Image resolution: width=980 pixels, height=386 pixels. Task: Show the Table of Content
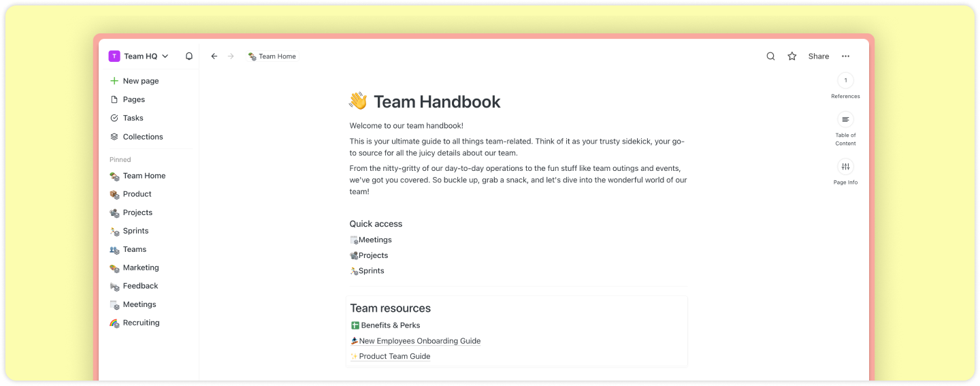(x=845, y=120)
